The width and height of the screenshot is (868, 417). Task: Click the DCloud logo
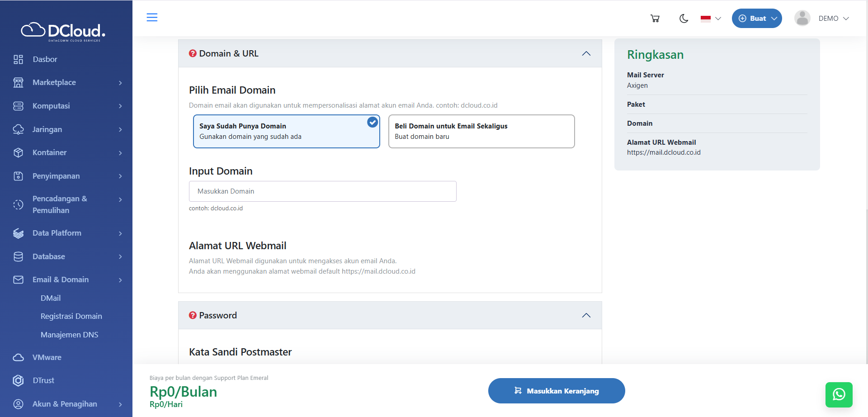63,31
